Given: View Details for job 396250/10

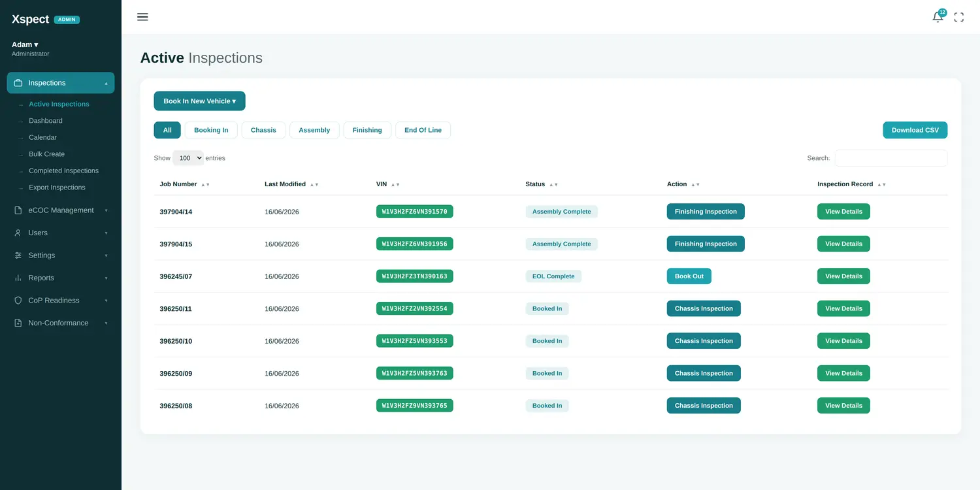Looking at the screenshot, I should (x=843, y=341).
